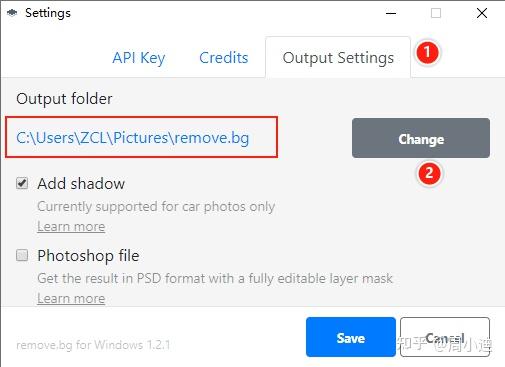The height and width of the screenshot is (367, 505).
Task: Open Learn more link about PSD format
Action: pyautogui.click(x=71, y=298)
